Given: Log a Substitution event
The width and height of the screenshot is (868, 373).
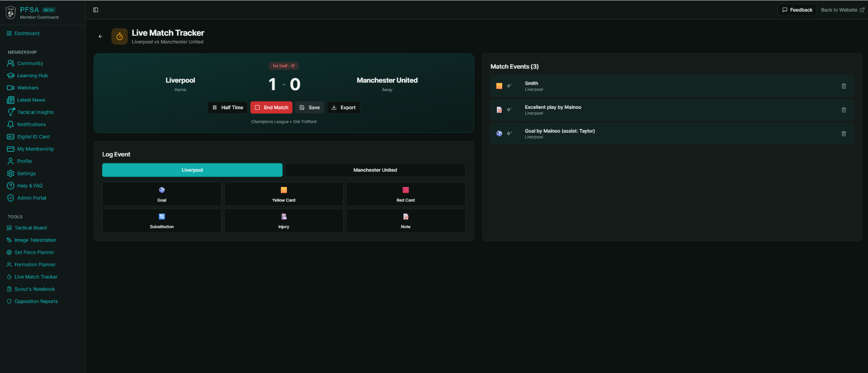Looking at the screenshot, I should coord(162,221).
